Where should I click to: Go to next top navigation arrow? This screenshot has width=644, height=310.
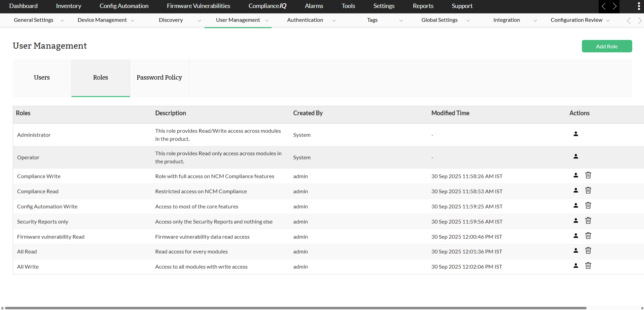coord(614,6)
